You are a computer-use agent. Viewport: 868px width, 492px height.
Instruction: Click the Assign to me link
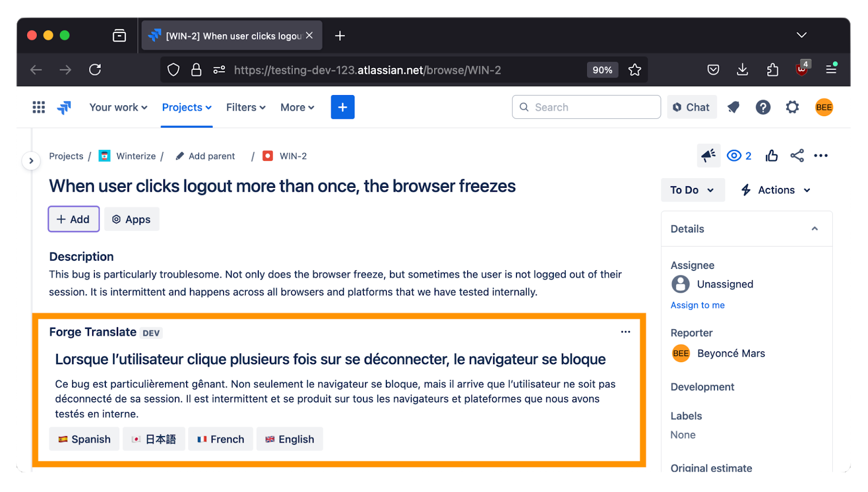click(697, 305)
